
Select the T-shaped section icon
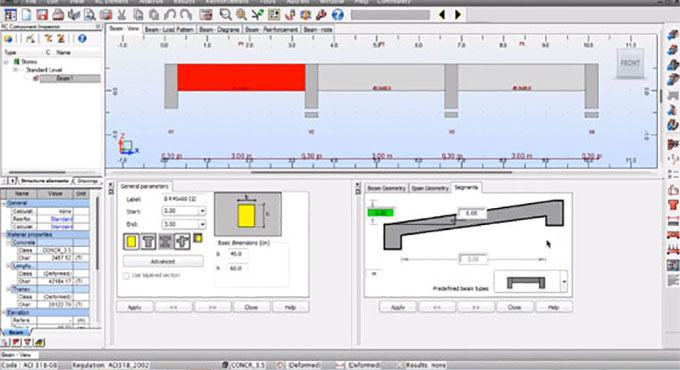pos(148,242)
